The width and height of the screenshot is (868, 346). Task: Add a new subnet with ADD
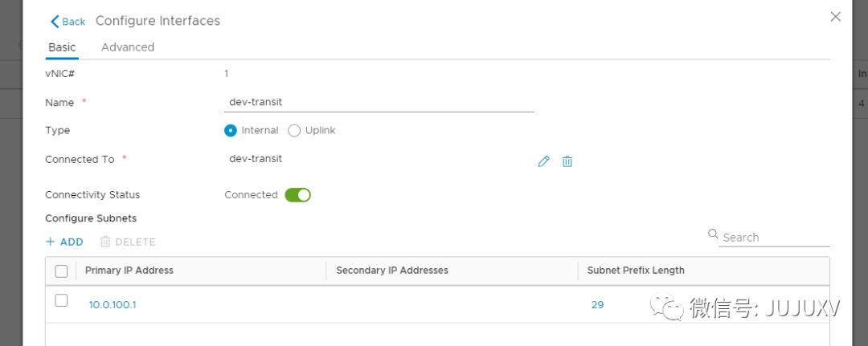[x=64, y=242]
